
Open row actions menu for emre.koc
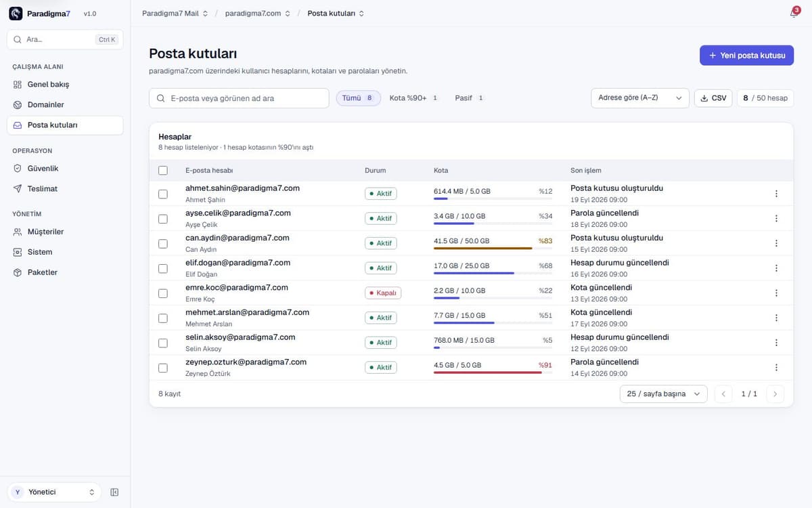[x=776, y=293]
